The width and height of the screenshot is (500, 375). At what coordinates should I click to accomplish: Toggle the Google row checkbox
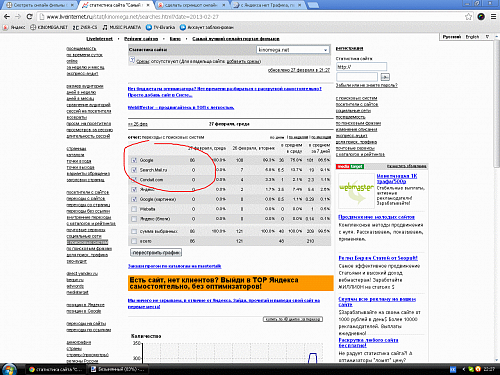(134, 160)
